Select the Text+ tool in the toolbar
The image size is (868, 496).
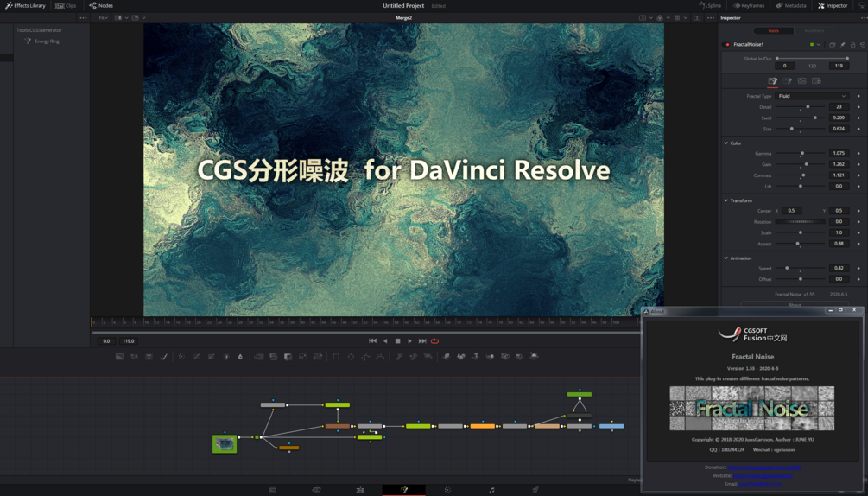point(149,357)
